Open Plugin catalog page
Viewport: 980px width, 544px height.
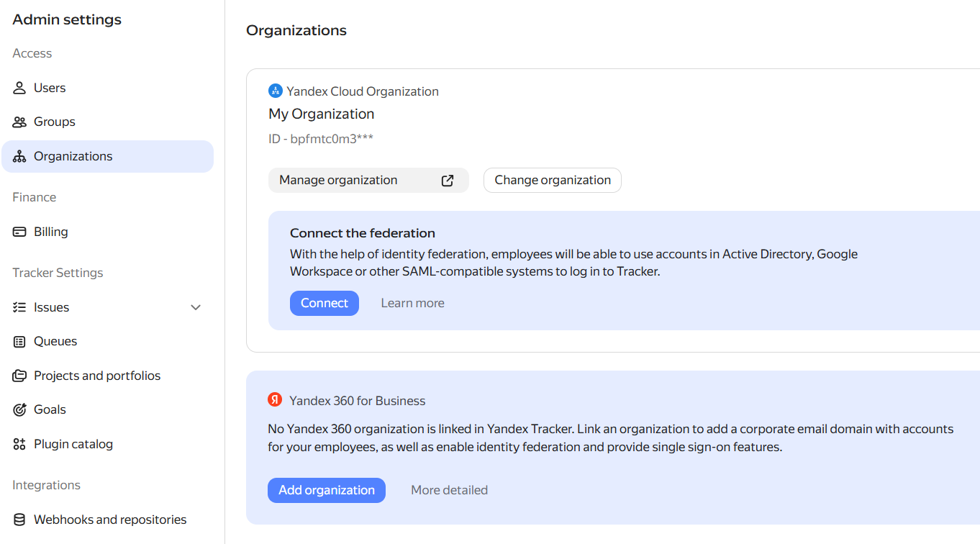point(108,444)
